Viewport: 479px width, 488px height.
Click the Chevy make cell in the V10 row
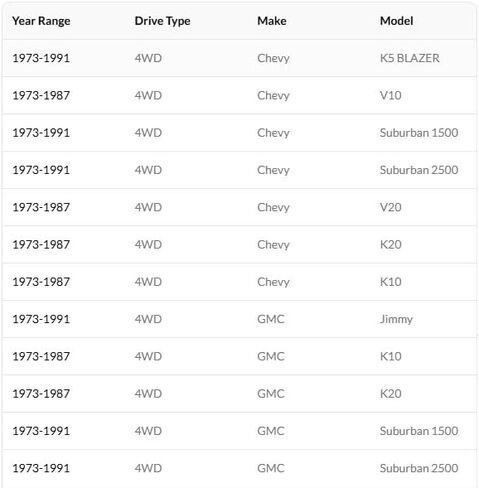pos(273,96)
